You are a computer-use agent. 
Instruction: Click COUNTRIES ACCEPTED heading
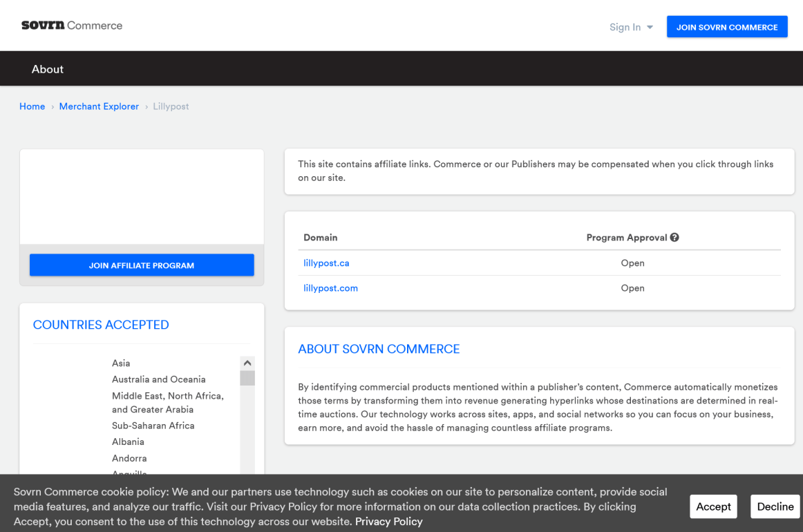coord(101,325)
